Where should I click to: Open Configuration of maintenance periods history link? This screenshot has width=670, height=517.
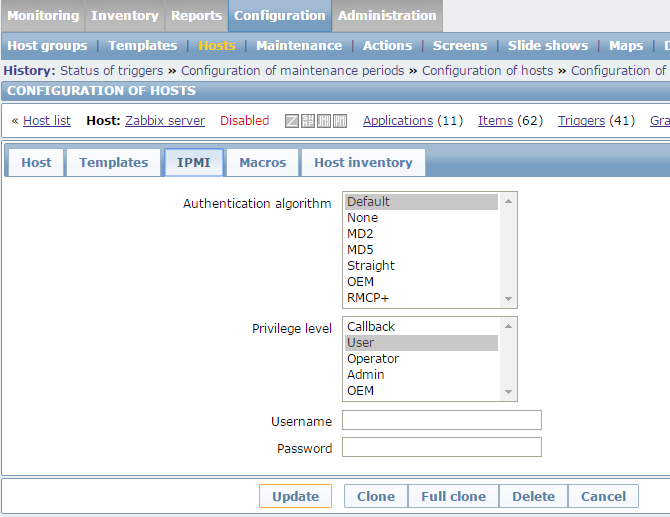[293, 70]
